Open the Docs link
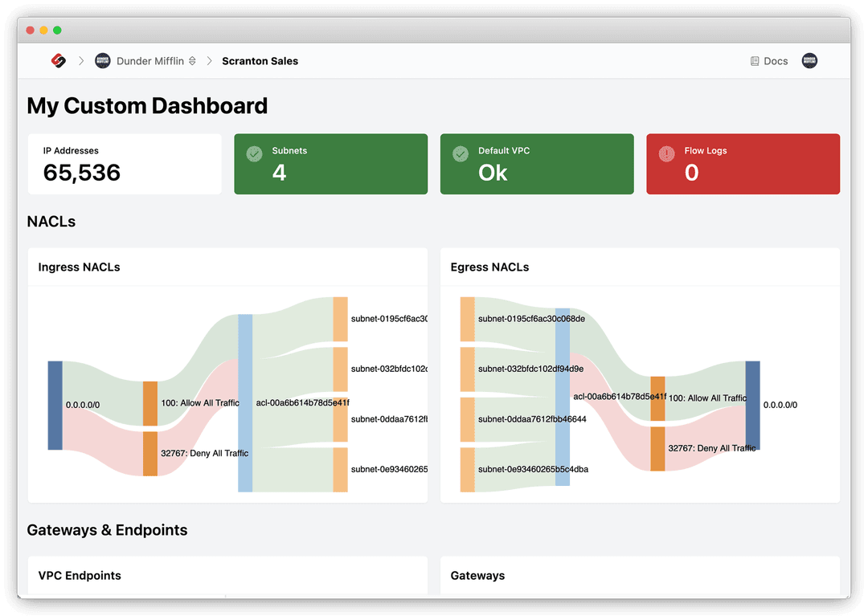The width and height of the screenshot is (868, 616). 768,60
